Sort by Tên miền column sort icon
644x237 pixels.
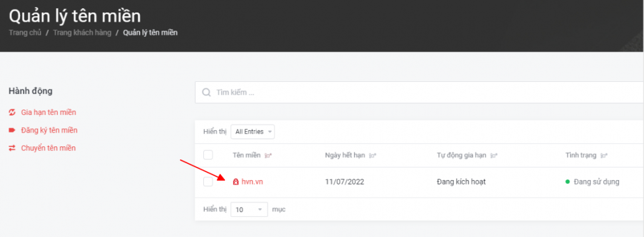[269, 156]
